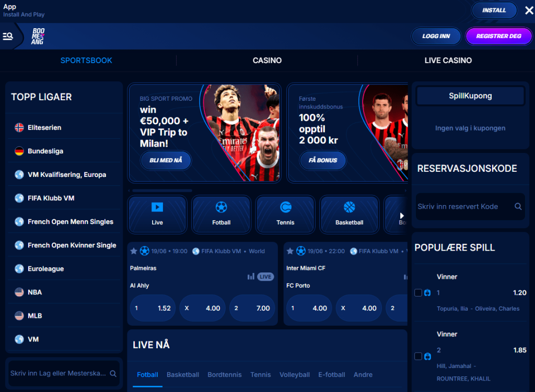The width and height of the screenshot is (535, 392).
Task: Click the USA flag icon beside NBA
Action: 19,292
